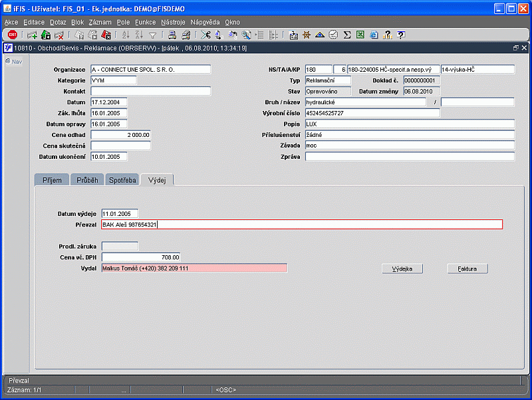Click the delete record icon

[x=59, y=35]
